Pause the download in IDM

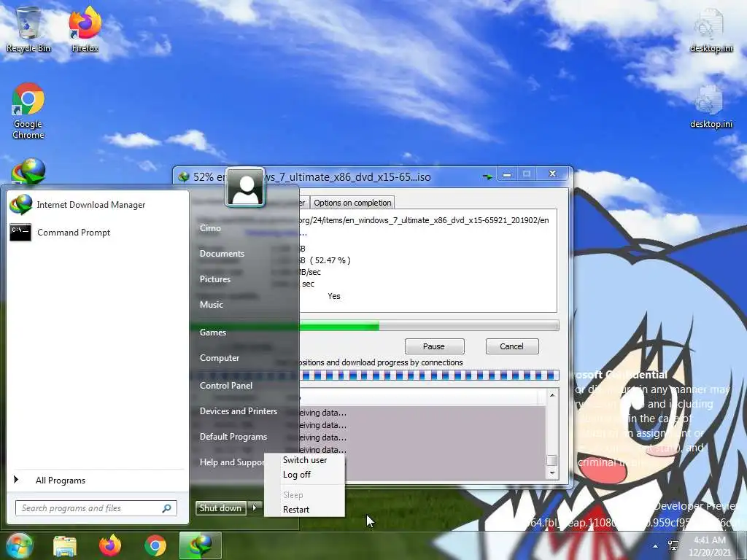pyautogui.click(x=434, y=346)
